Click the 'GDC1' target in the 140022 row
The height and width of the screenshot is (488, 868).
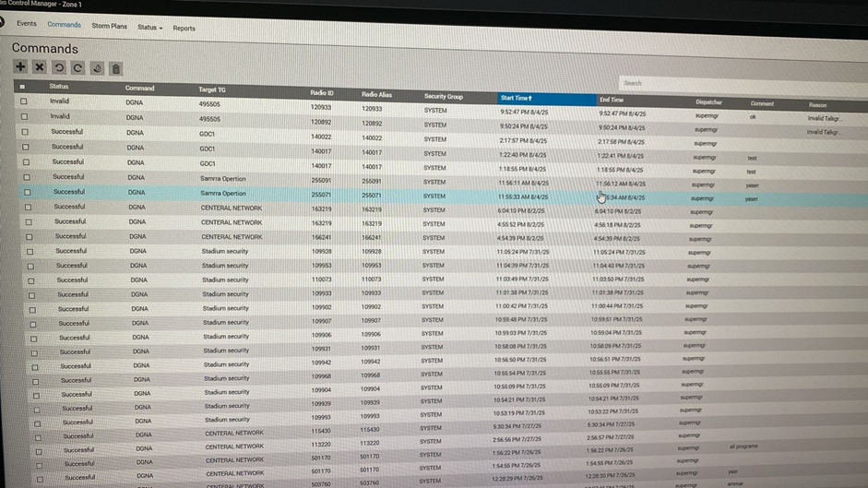(207, 134)
